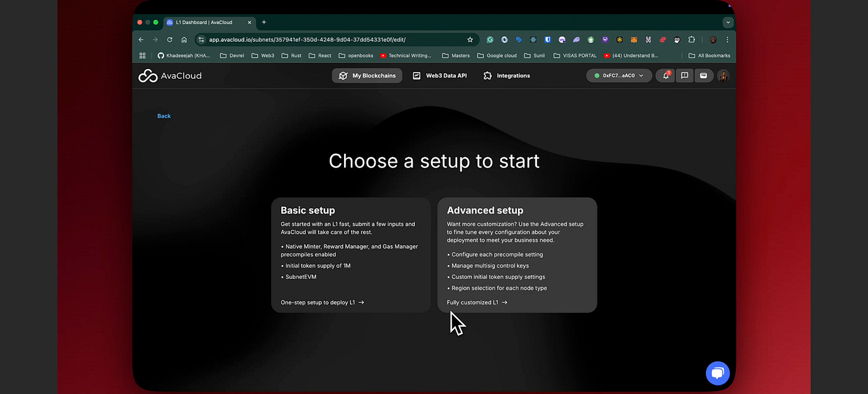Click the address bar URL
The image size is (868, 394).
tap(307, 39)
